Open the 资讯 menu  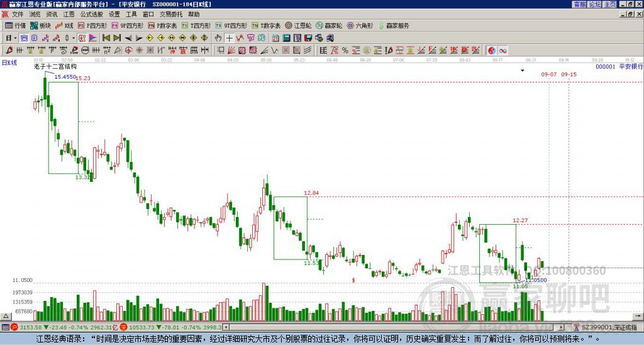click(x=52, y=14)
